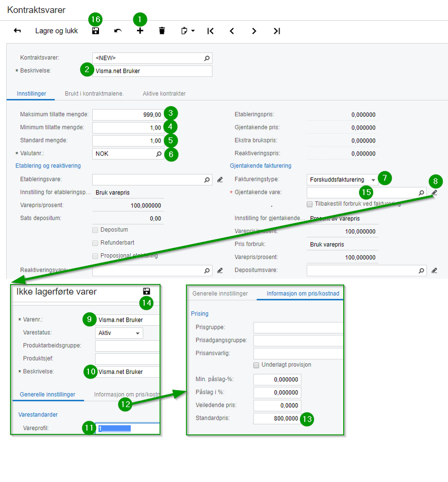Click edit pencil next to Reaktiveringsvare

point(220,271)
